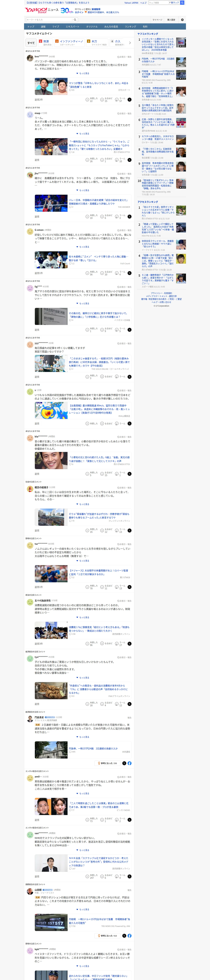Click the blue web search magnifier in the top bar
210x980 pixels.
click(182, 3)
